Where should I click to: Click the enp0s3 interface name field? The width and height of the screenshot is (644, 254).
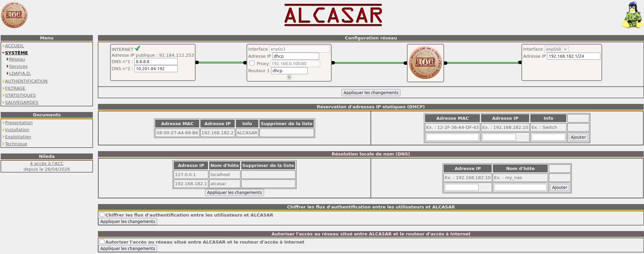300,49
